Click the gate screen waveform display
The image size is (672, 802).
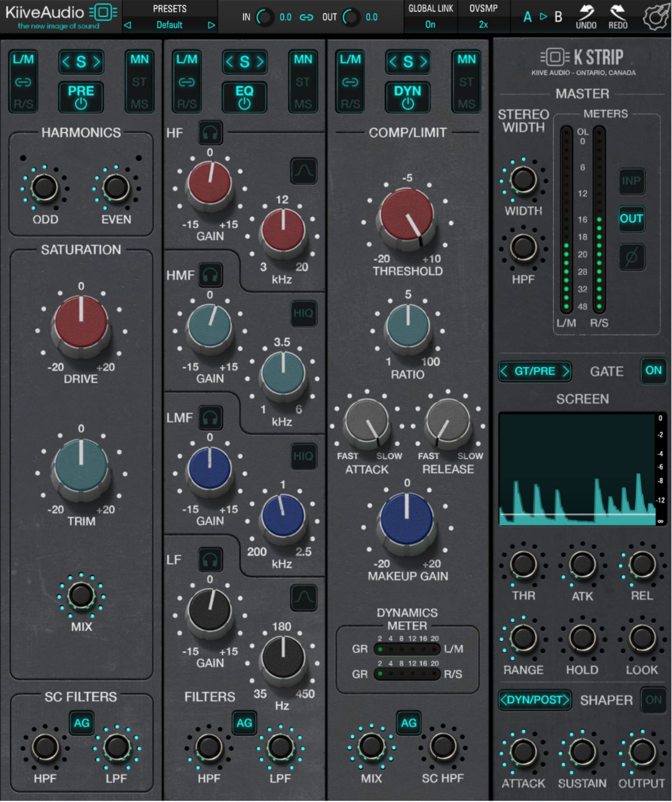tap(577, 469)
